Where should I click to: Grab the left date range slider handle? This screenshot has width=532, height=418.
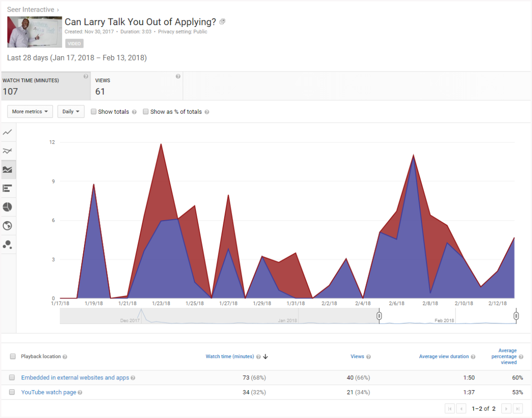(x=379, y=316)
